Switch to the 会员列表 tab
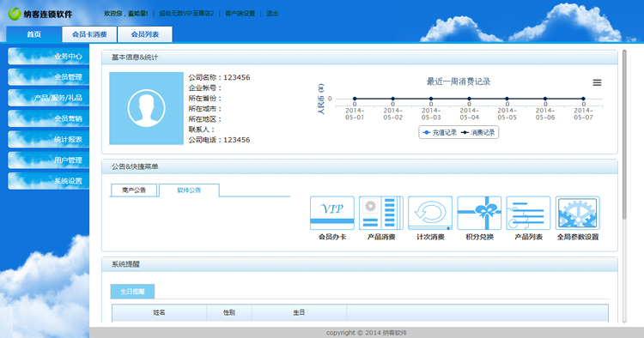The height and width of the screenshot is (338, 644). tap(145, 34)
